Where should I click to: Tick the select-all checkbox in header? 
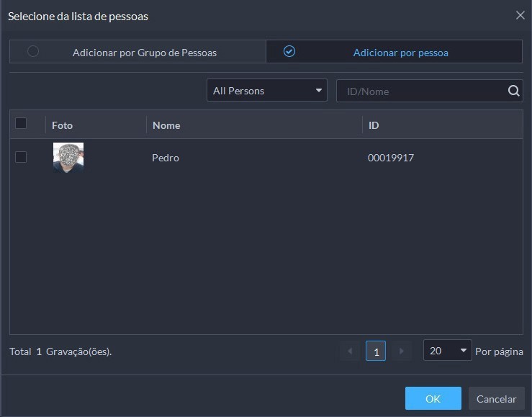pos(21,123)
